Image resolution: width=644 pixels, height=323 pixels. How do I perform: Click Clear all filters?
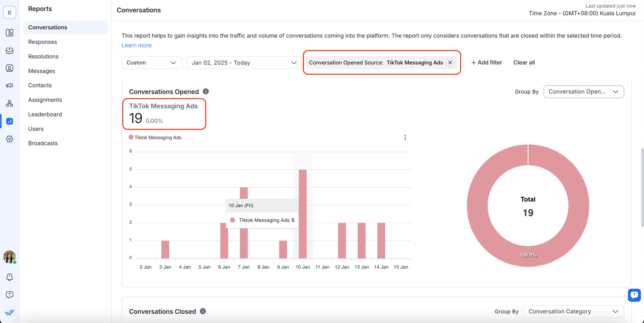(524, 62)
